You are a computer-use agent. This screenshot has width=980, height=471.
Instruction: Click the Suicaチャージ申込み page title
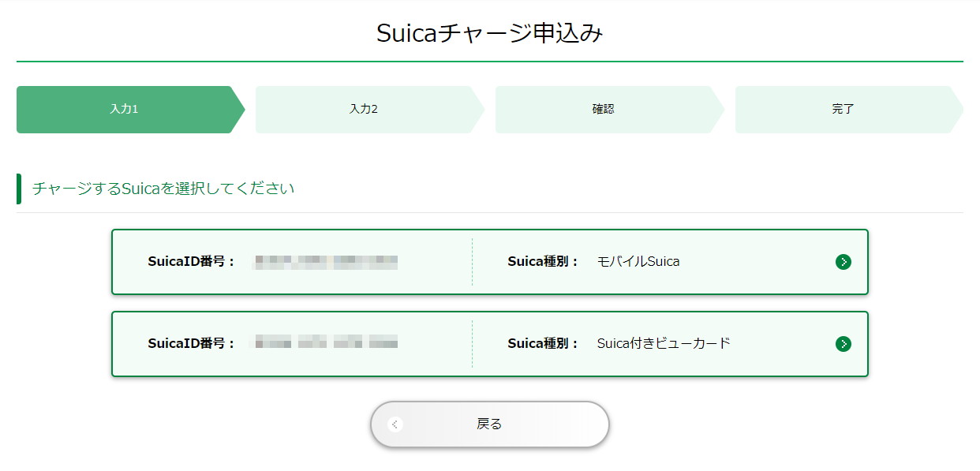pyautogui.click(x=489, y=33)
